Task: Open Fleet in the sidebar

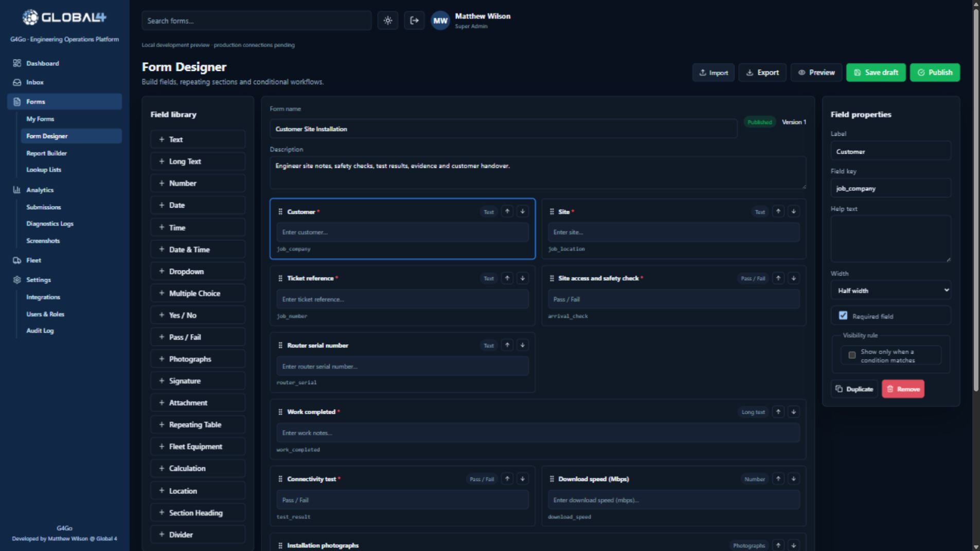Action: pyautogui.click(x=64, y=260)
